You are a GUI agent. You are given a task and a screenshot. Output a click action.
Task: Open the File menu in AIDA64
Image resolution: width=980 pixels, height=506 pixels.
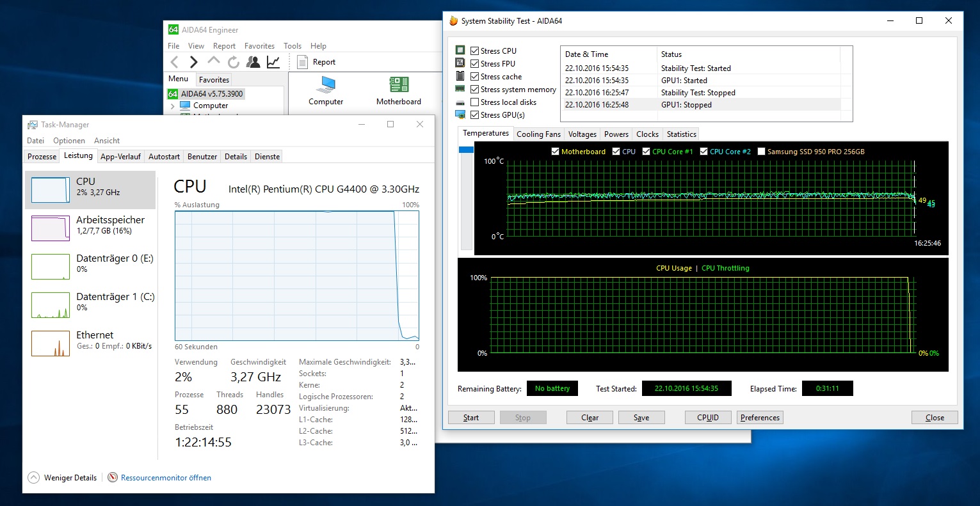click(173, 46)
